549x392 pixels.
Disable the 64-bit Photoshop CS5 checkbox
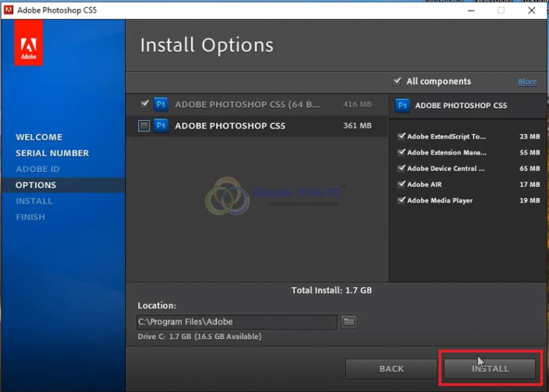144,104
